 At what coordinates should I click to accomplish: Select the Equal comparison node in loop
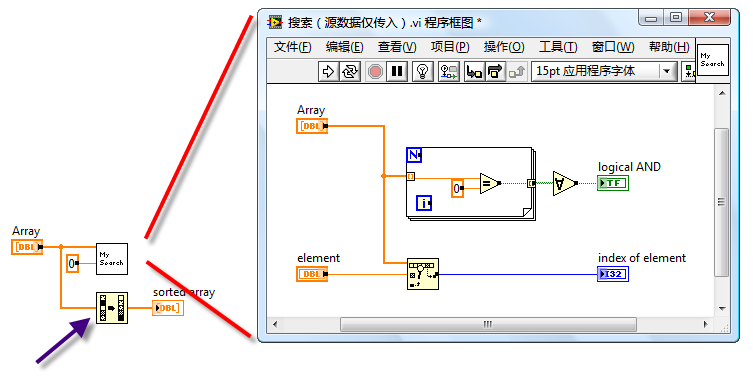tap(490, 183)
